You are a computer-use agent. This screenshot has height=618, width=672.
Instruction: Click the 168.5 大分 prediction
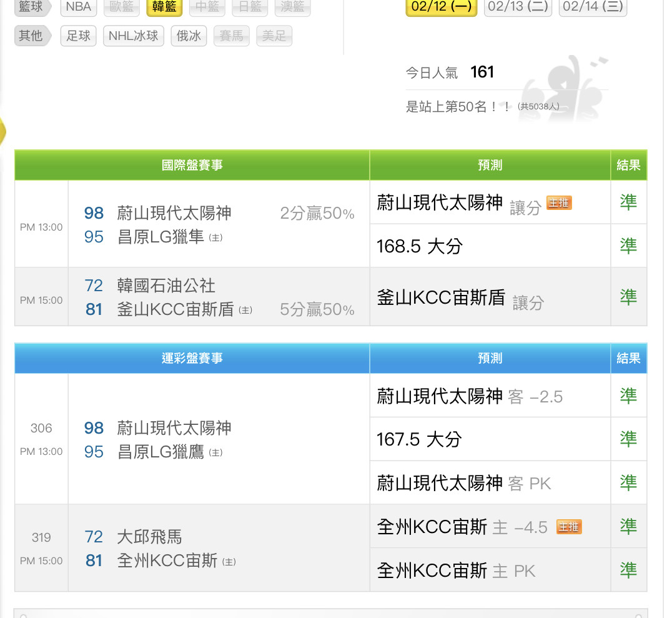(420, 246)
